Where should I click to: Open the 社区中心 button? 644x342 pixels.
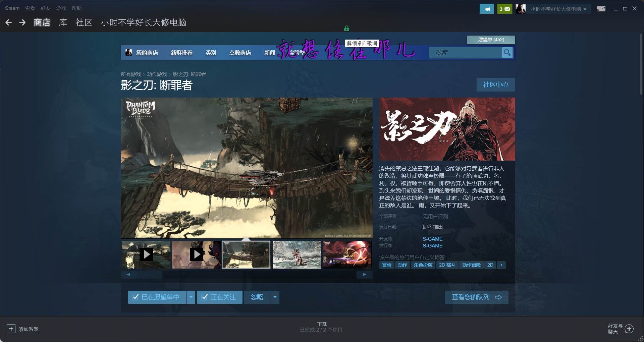(496, 85)
